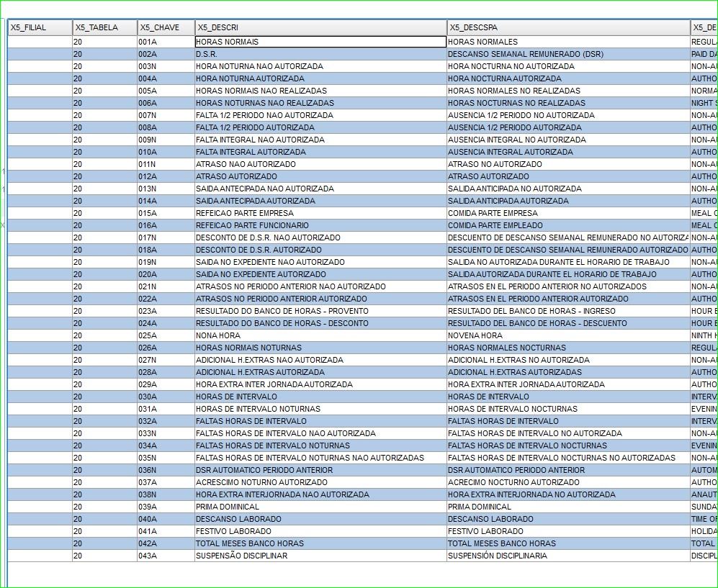
Task: Click FESTIVO LABORADO in X5_DESCSPA column
Action: pyautogui.click(x=569, y=531)
